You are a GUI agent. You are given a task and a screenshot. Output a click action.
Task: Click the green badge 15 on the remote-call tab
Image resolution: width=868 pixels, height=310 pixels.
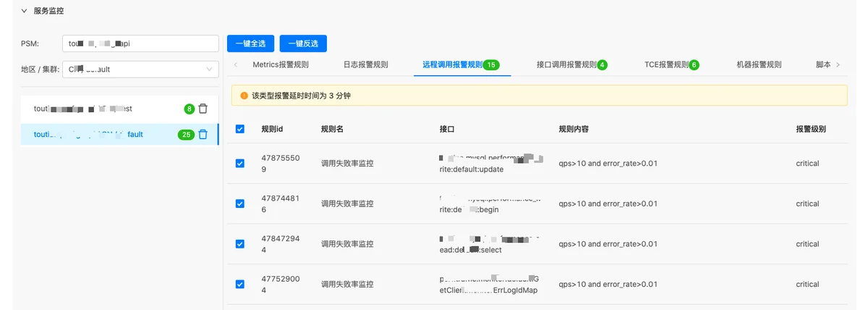492,65
